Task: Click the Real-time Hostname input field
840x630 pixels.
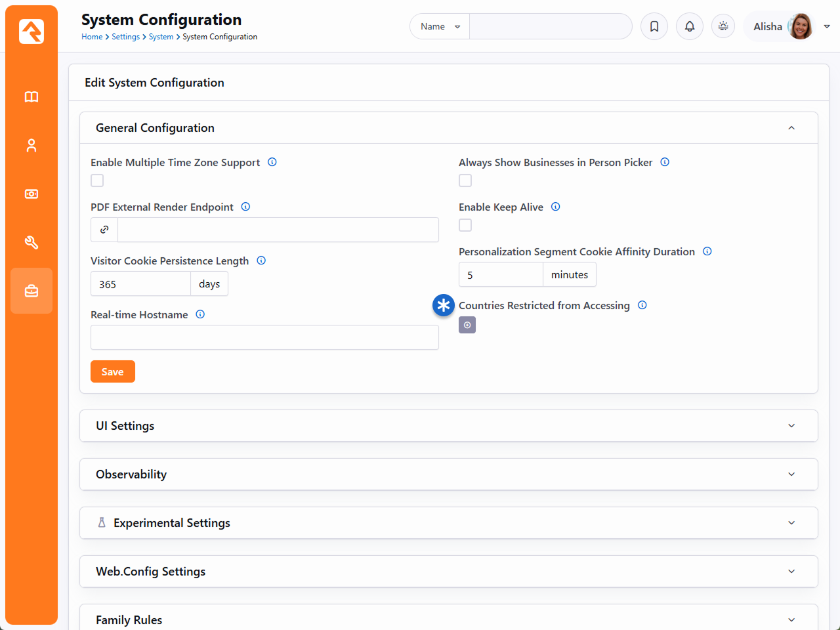Action: (264, 337)
